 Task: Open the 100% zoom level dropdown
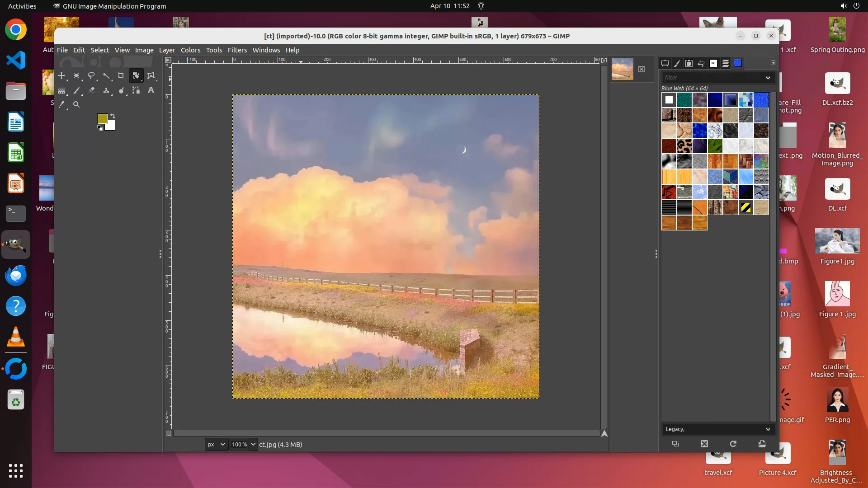point(253,444)
